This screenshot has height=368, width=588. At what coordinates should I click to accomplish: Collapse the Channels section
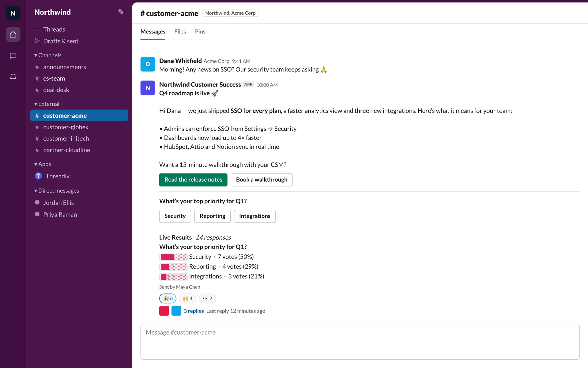48,55
